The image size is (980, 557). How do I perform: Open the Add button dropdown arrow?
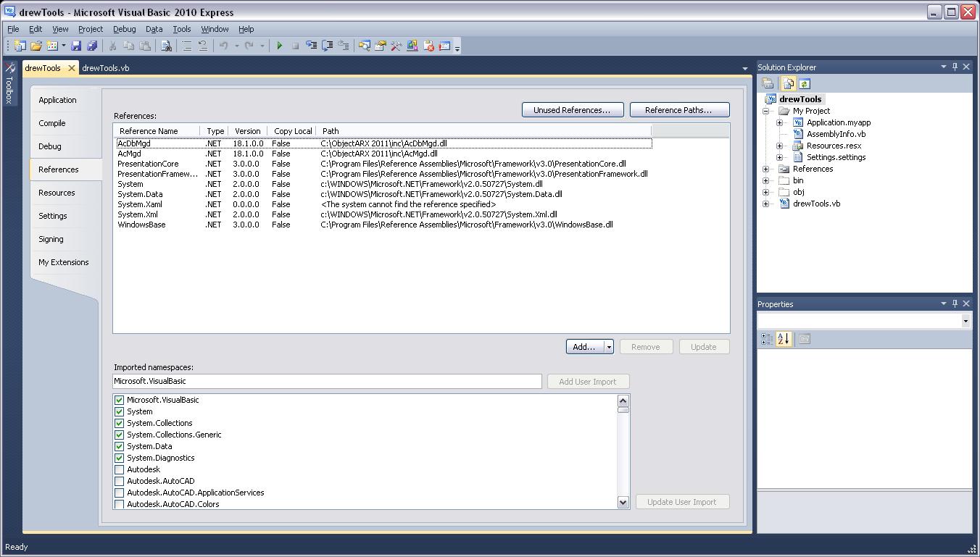click(609, 347)
